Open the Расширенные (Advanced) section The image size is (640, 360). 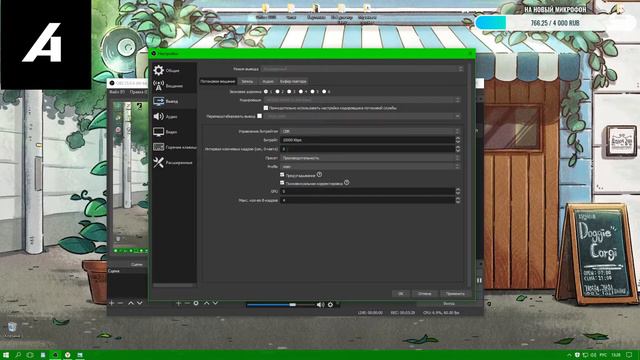[174, 162]
